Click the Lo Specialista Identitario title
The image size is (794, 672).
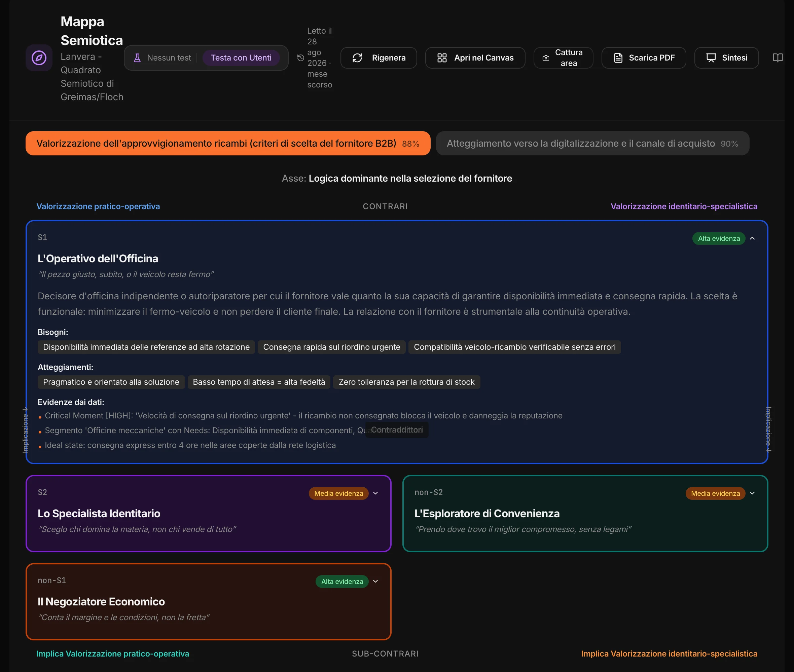pos(99,514)
